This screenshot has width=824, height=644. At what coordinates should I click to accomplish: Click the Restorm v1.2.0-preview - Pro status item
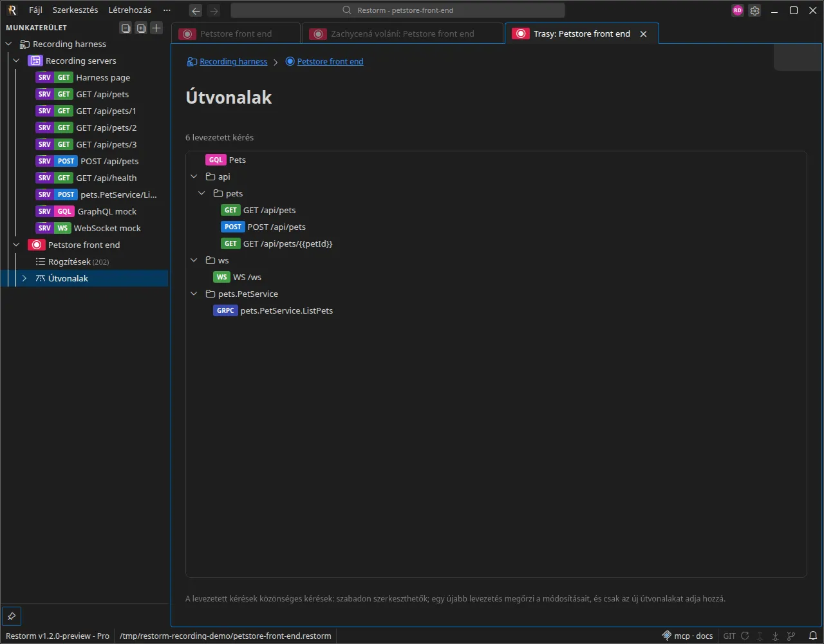tap(57, 636)
